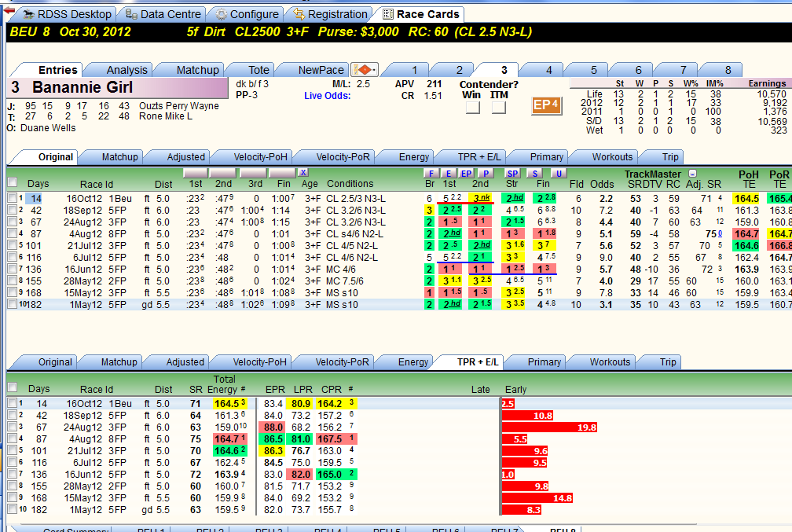Check the 18Sep12 5FP row in upper table

[x=13, y=210]
